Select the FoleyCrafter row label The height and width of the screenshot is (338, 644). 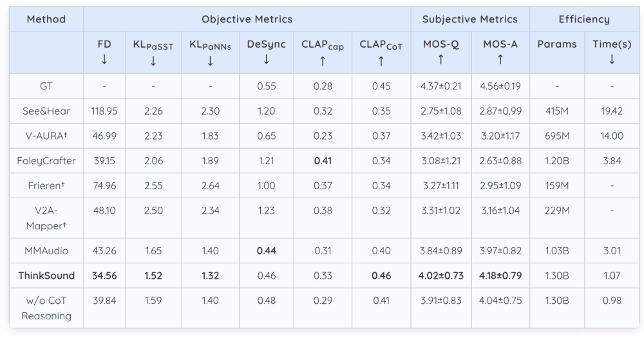point(46,160)
